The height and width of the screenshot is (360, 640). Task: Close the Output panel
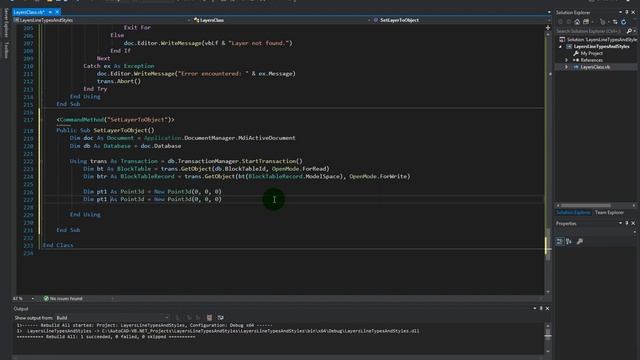point(548,309)
